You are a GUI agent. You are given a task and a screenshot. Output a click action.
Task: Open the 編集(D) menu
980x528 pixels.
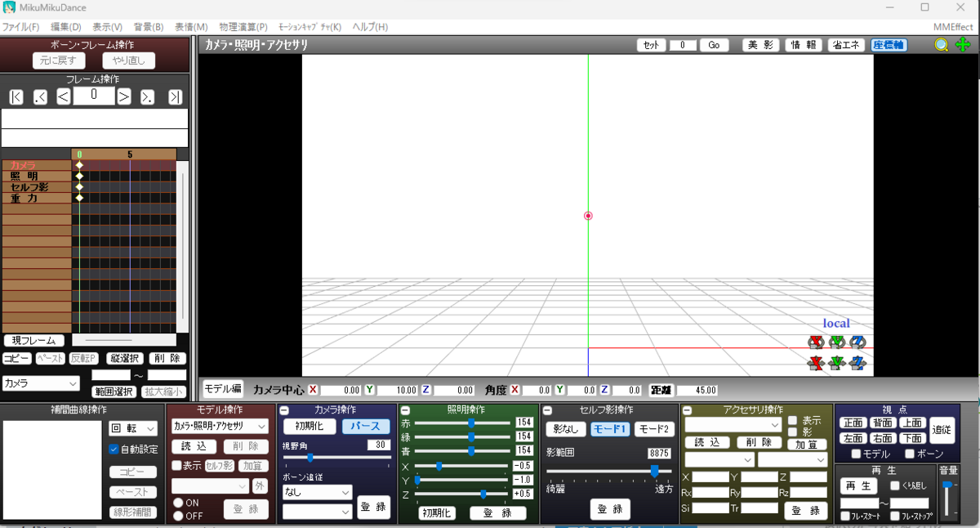pyautogui.click(x=65, y=27)
